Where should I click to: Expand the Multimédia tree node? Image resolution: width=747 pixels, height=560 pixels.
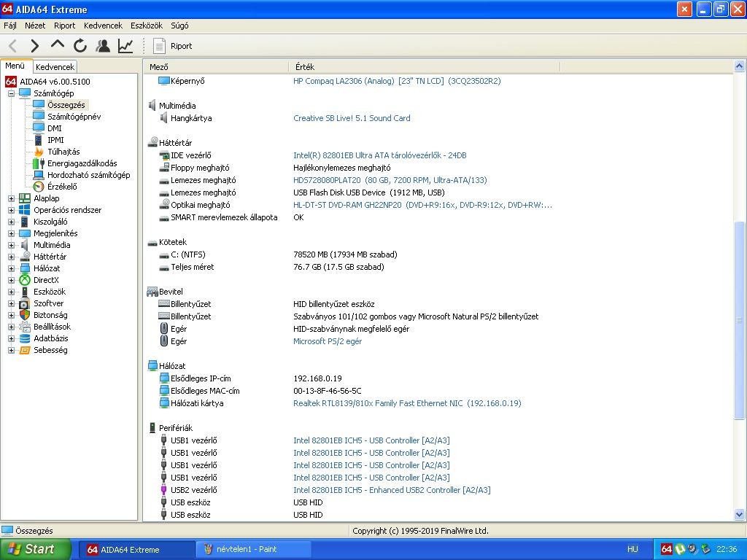(12, 245)
